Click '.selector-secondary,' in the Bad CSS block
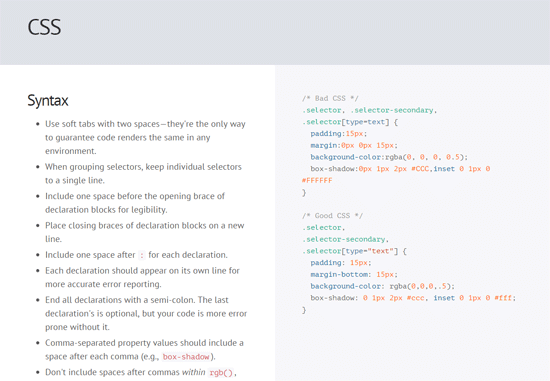 pyautogui.click(x=394, y=110)
